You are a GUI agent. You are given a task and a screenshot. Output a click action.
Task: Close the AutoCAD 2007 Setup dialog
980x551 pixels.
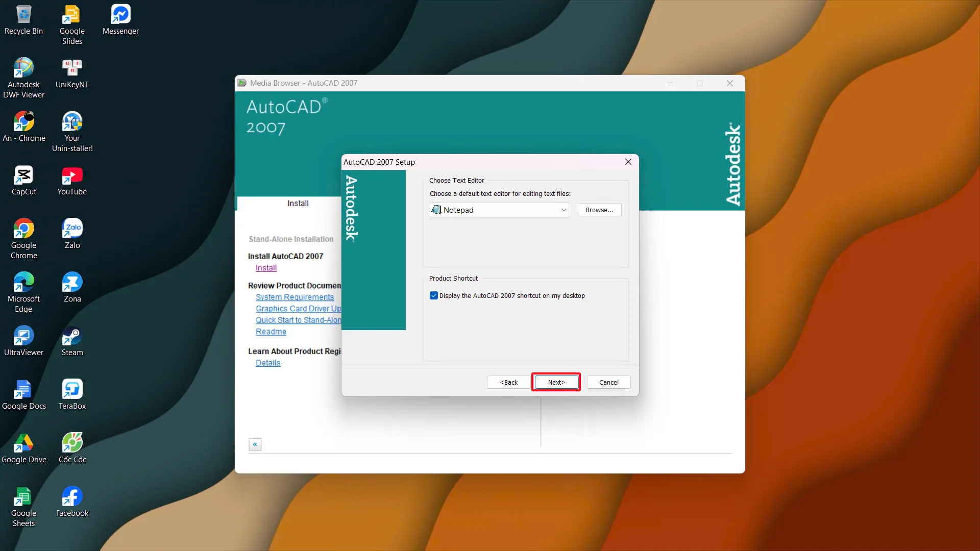pos(628,162)
